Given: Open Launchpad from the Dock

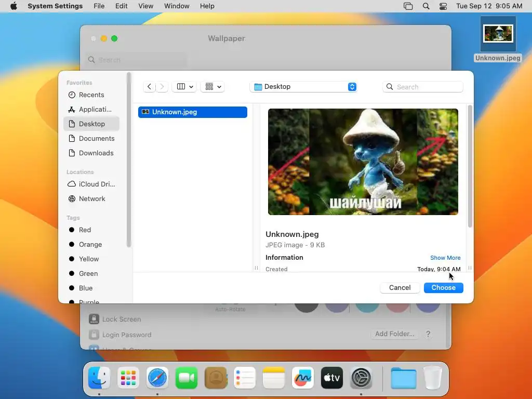Looking at the screenshot, I should [x=128, y=378].
